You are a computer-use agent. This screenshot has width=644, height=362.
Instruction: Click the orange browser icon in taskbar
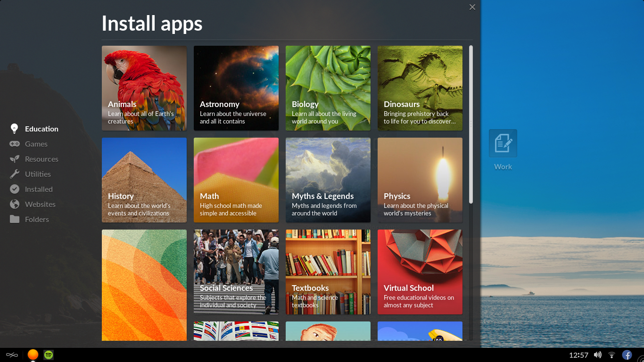click(x=33, y=355)
